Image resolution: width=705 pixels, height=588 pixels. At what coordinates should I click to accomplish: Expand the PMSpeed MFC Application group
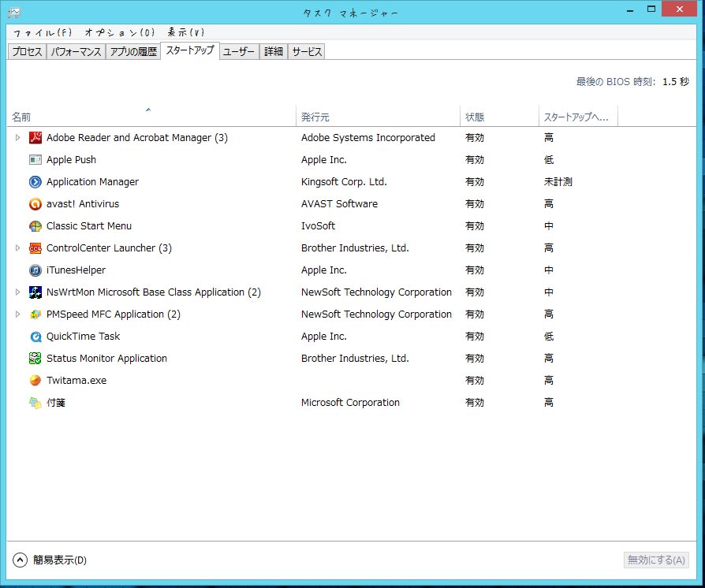(x=17, y=314)
